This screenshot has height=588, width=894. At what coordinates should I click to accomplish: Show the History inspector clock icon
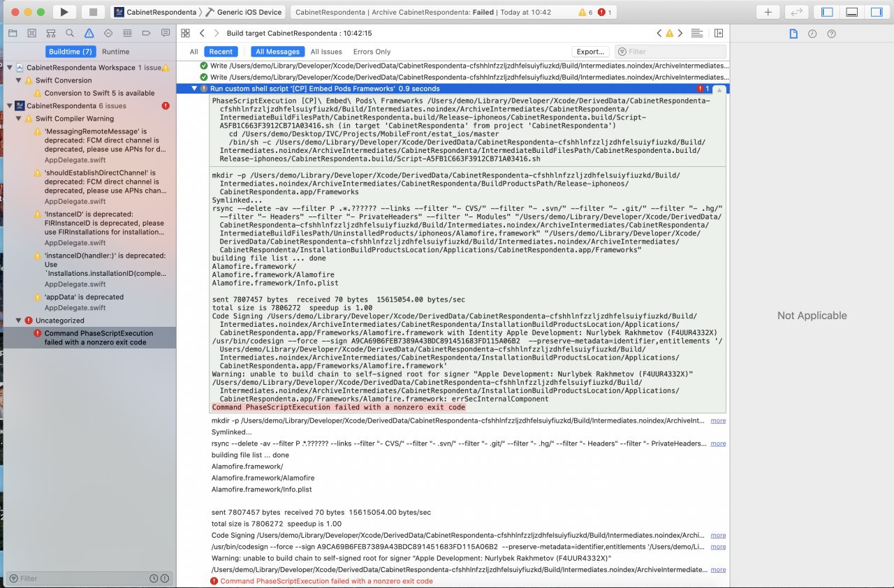(812, 34)
